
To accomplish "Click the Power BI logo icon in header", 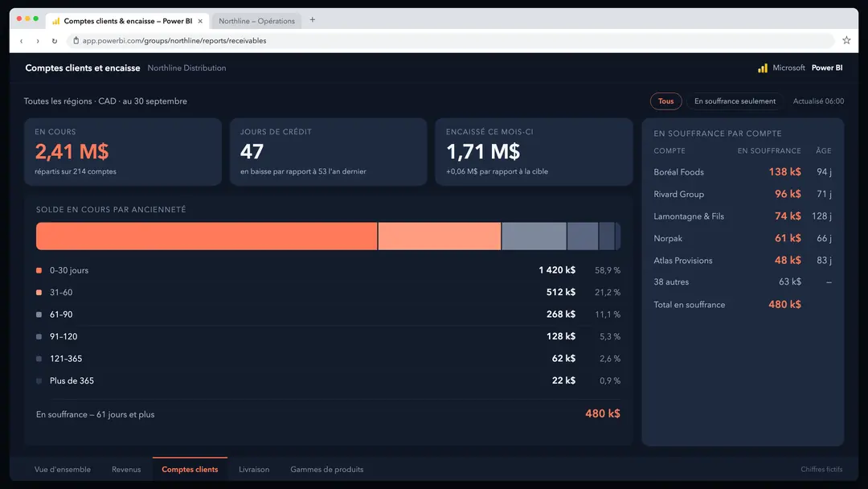I will [763, 68].
